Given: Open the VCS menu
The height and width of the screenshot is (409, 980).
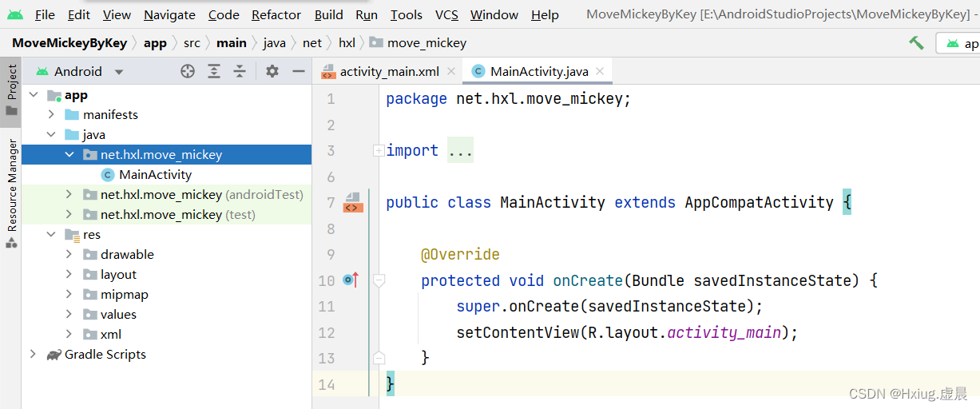Looking at the screenshot, I should pos(446,14).
